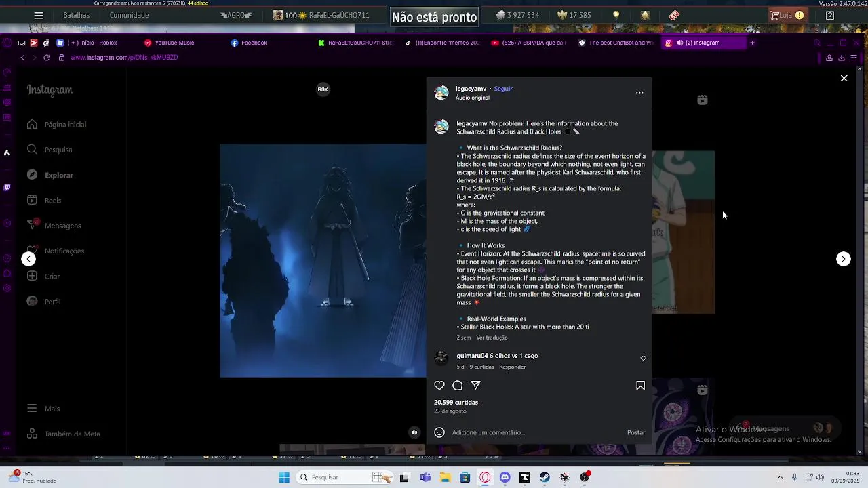Open a new browser tab with plus
Viewport: 868px width, 488px height.
click(751, 43)
